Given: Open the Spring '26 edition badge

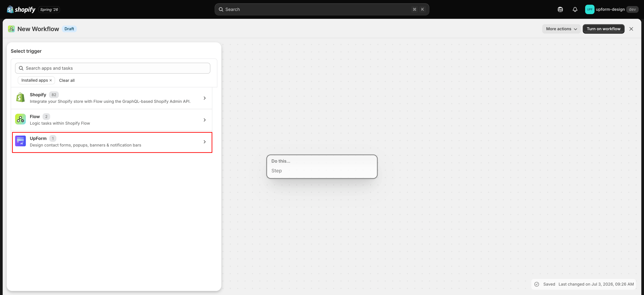Looking at the screenshot, I should (49, 10).
